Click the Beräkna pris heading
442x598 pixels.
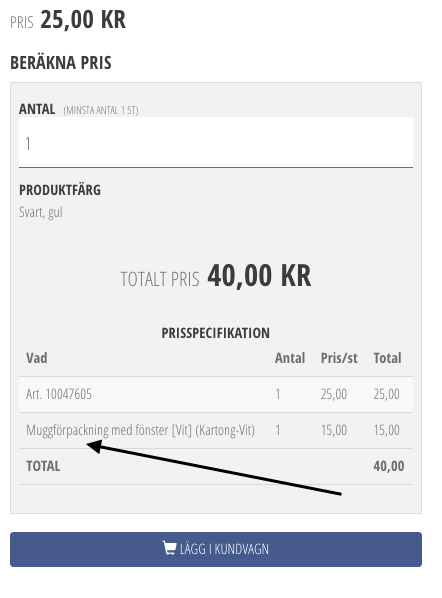pos(61,63)
